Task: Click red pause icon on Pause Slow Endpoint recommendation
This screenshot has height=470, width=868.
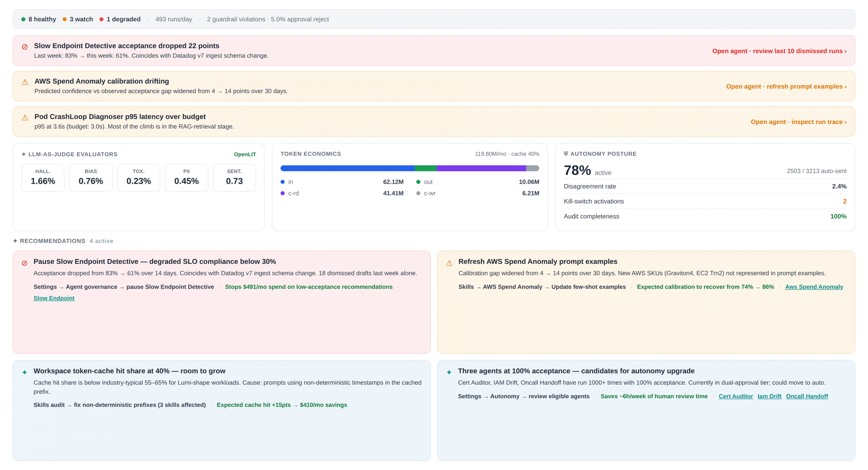Action: [24, 263]
